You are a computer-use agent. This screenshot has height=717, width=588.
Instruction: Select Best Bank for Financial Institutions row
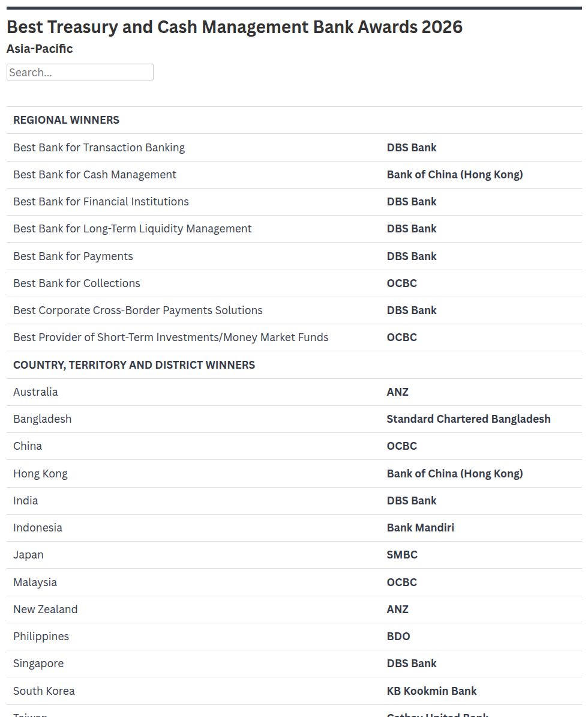[294, 202]
